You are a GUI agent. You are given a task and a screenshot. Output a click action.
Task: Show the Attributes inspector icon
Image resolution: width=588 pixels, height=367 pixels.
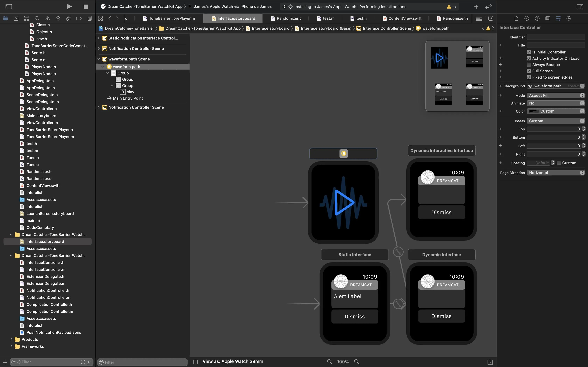558,18
